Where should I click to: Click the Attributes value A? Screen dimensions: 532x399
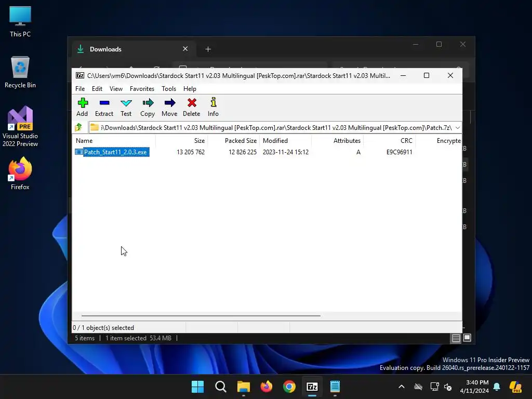point(358,152)
